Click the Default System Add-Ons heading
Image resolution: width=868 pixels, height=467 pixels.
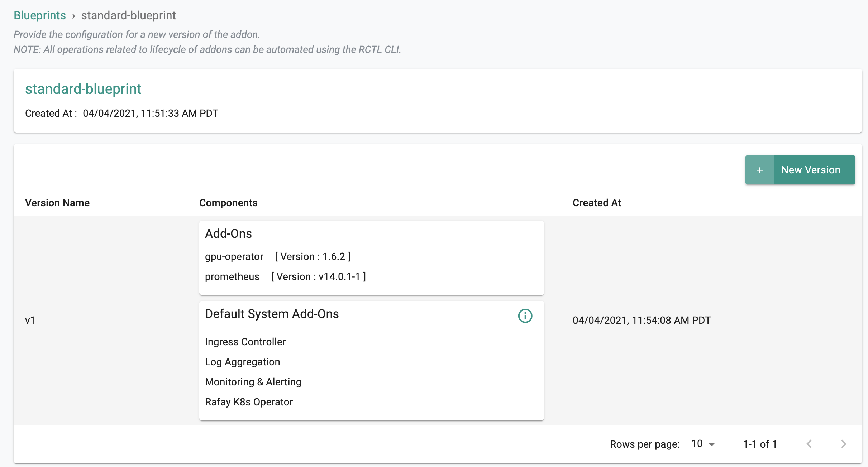[x=272, y=314]
